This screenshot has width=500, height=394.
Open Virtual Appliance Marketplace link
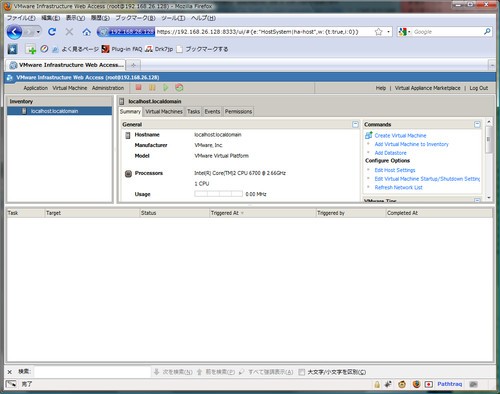point(428,88)
